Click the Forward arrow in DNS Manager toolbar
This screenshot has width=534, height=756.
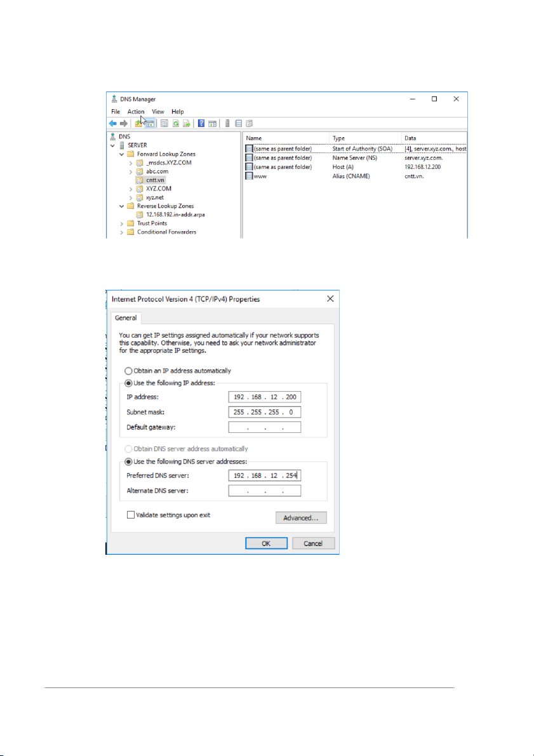coord(123,123)
